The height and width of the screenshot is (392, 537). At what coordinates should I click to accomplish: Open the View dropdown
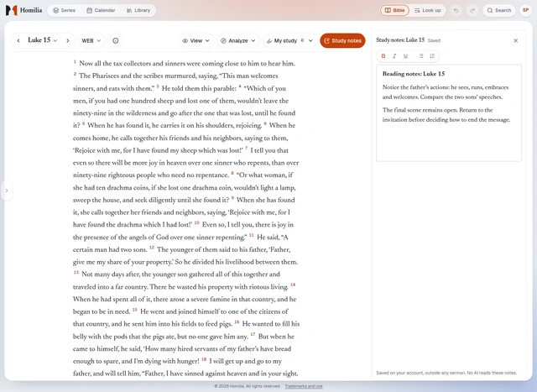coord(196,40)
